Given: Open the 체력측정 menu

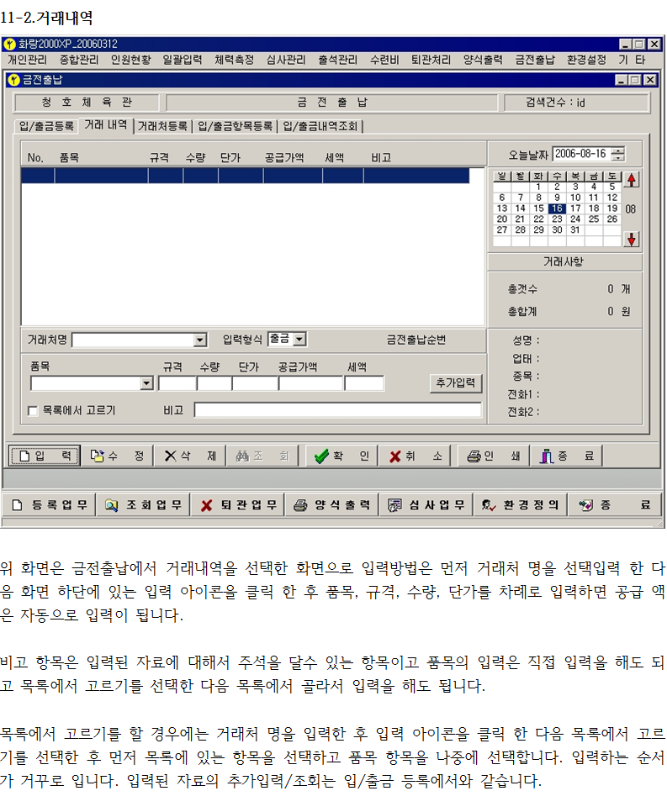Looking at the screenshot, I should [234, 60].
